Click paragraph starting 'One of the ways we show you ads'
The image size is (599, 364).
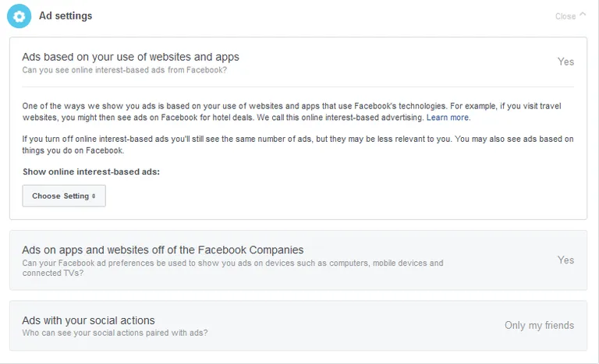pyautogui.click(x=292, y=111)
